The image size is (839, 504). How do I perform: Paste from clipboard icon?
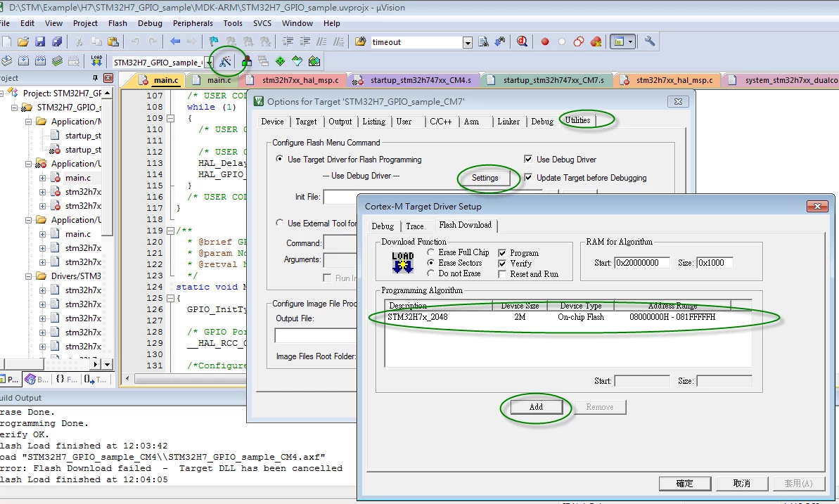[113, 41]
